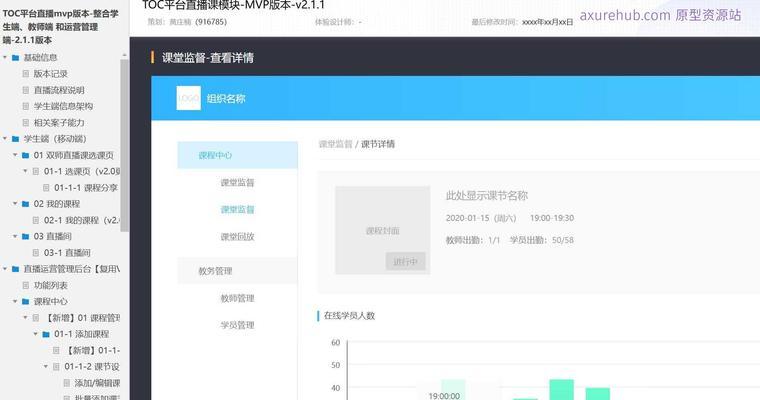
Task: Collapse the 03 直播间 tree arrow
Action: pos(16,237)
